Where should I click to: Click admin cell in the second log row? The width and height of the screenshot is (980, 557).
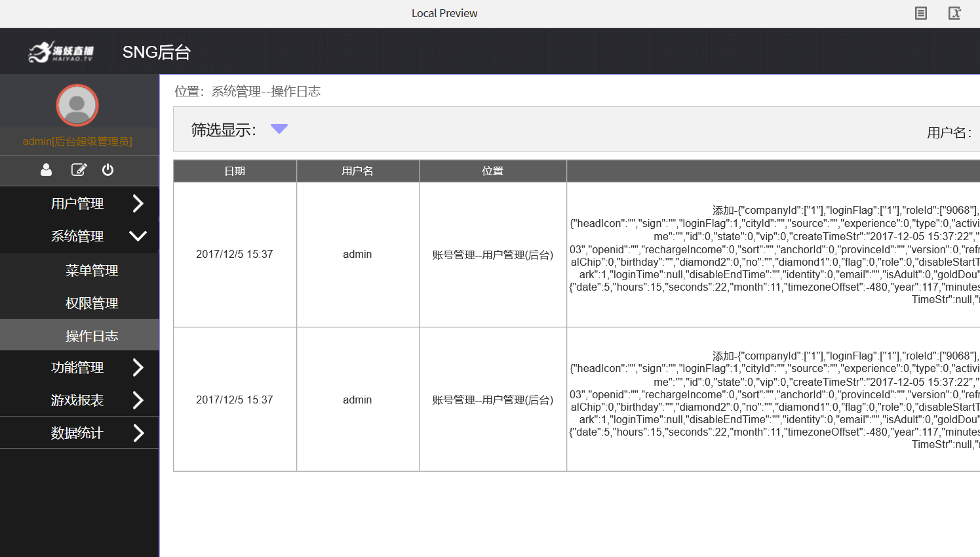coord(357,400)
